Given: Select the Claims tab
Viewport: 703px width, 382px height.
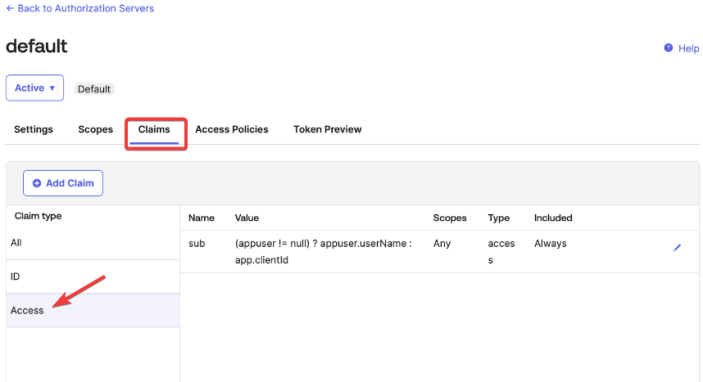Looking at the screenshot, I should tap(154, 129).
